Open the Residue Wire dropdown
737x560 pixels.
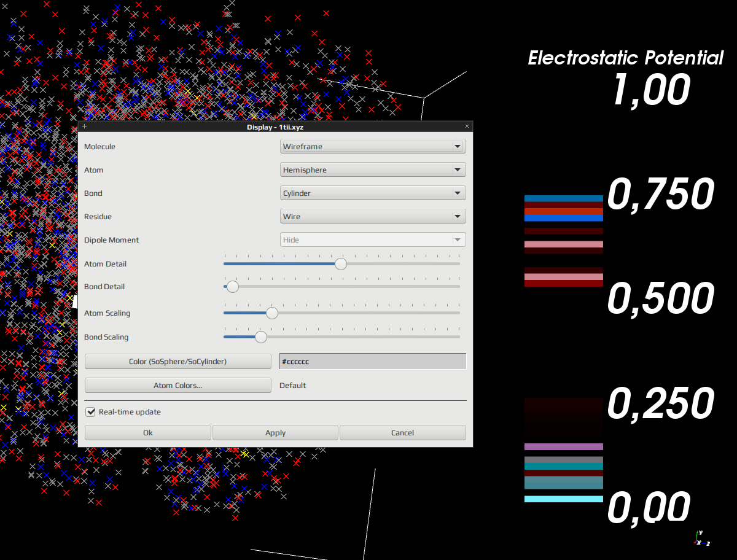click(373, 217)
